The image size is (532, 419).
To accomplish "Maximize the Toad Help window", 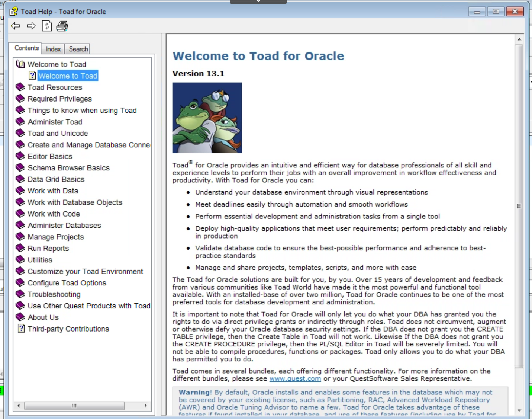I will point(496,12).
